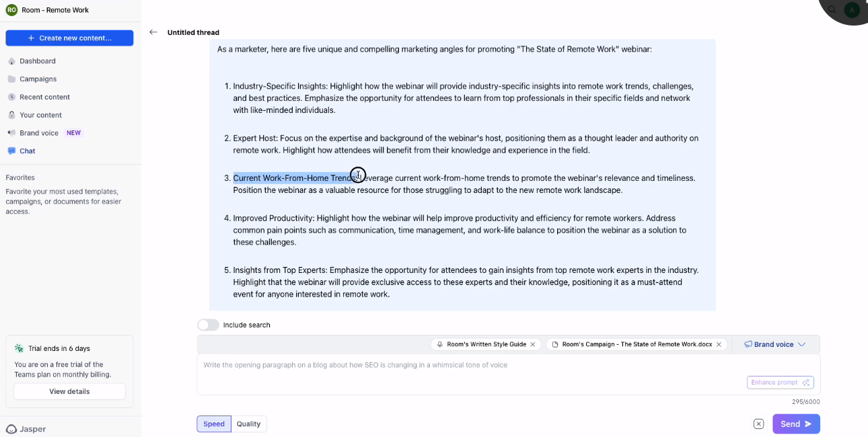The image size is (868, 437).
Task: Click the Send button
Action: (x=796, y=424)
